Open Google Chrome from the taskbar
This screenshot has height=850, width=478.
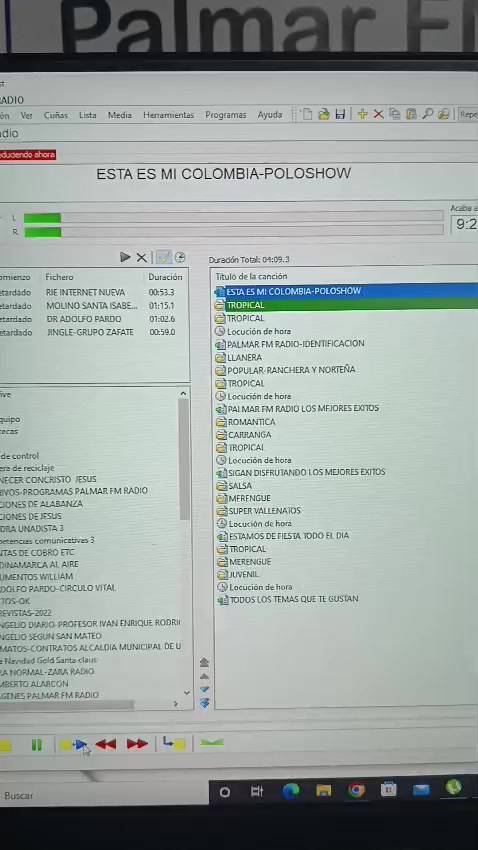click(356, 790)
